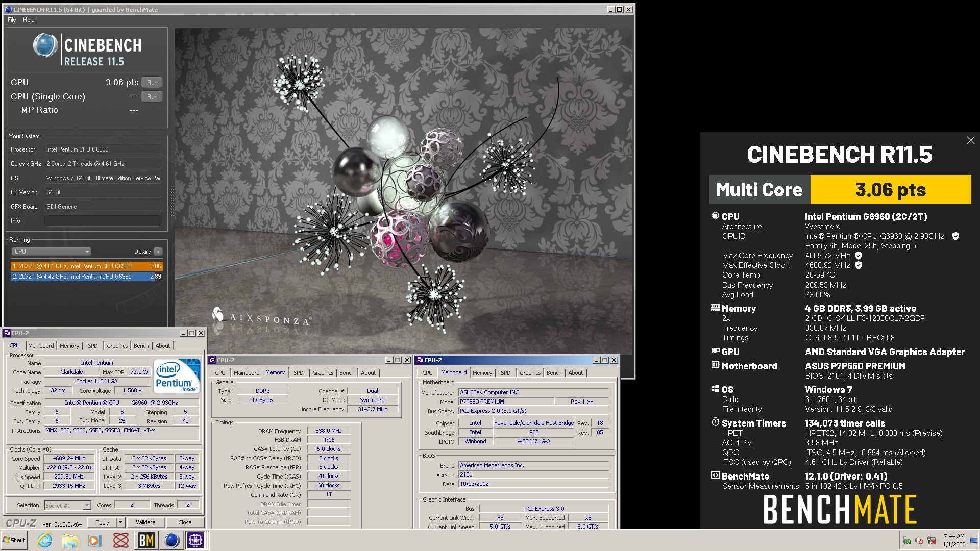The image size is (980, 551).
Task: Click the Uncore Frequency value 3142.7 MHz
Action: coord(373,409)
